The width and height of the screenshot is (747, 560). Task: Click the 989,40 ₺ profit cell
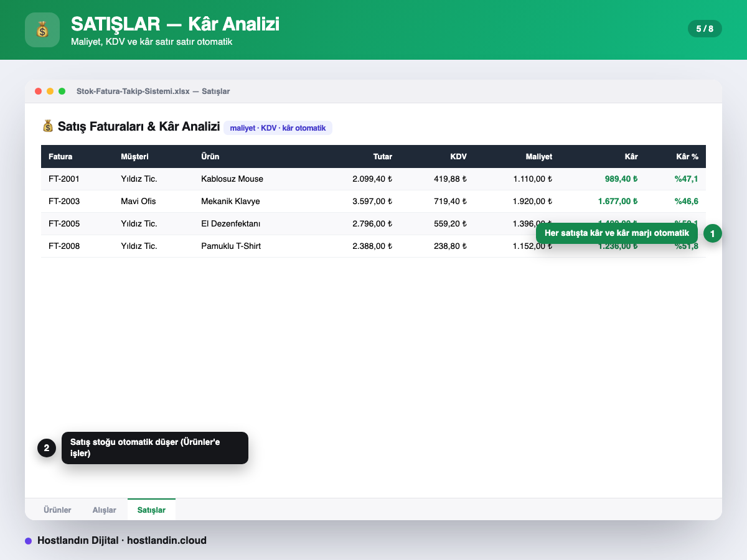621,179
